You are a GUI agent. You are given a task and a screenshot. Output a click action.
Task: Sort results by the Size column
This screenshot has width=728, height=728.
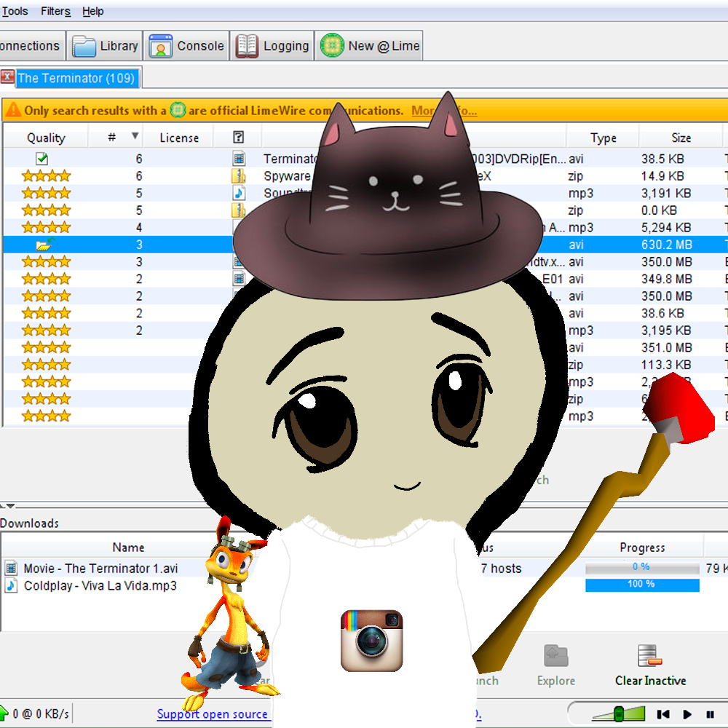tap(681, 138)
